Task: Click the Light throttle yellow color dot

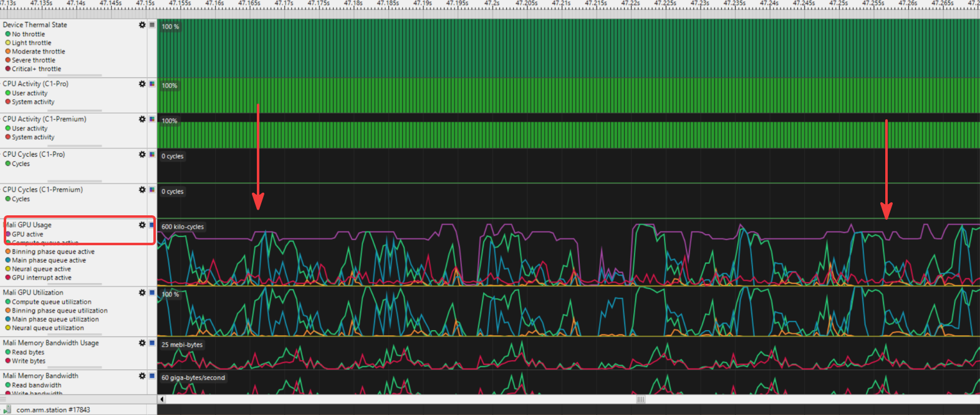Action: click(x=8, y=43)
